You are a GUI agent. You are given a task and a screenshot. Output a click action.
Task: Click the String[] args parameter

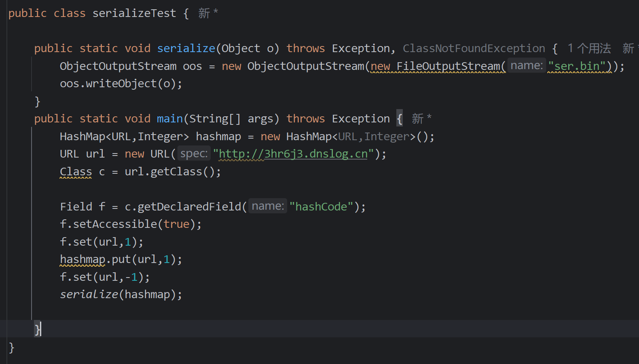[231, 119]
